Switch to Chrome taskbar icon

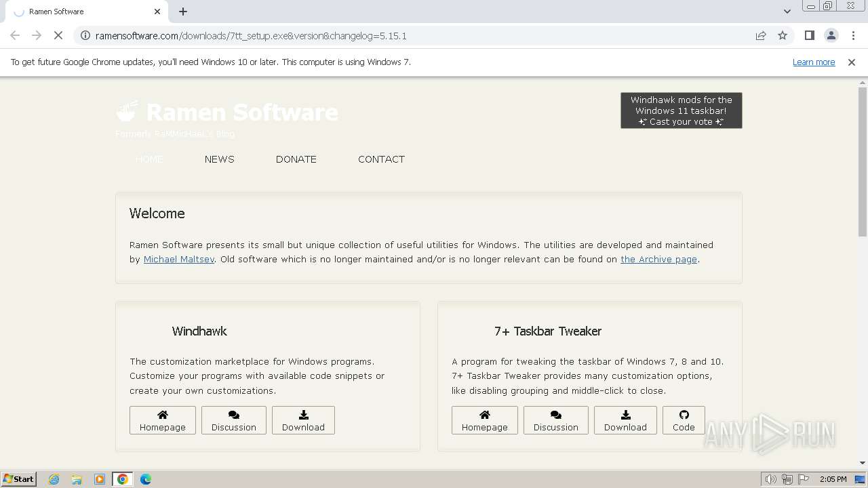coord(123,479)
